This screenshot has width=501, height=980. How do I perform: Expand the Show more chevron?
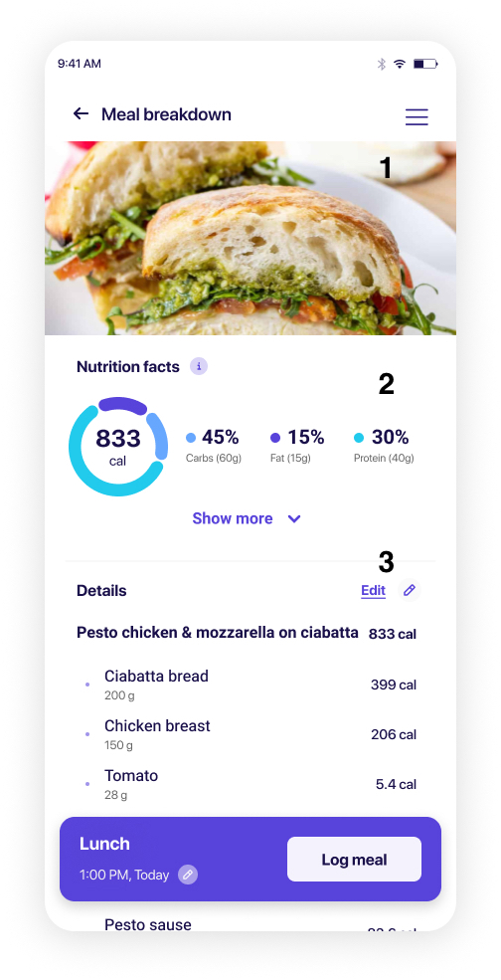[294, 518]
